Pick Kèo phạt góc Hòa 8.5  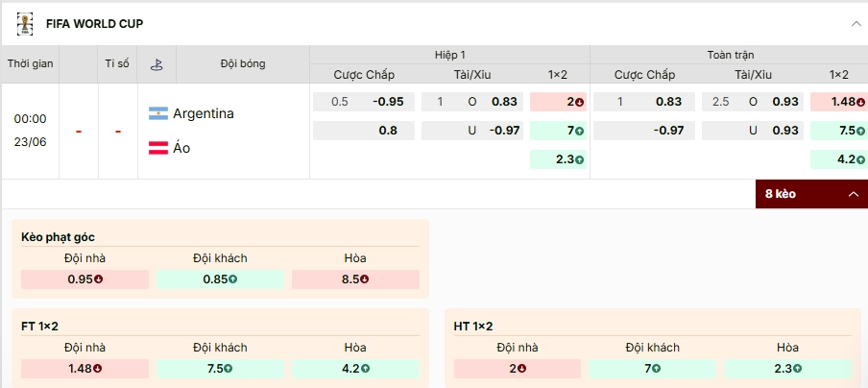click(355, 279)
